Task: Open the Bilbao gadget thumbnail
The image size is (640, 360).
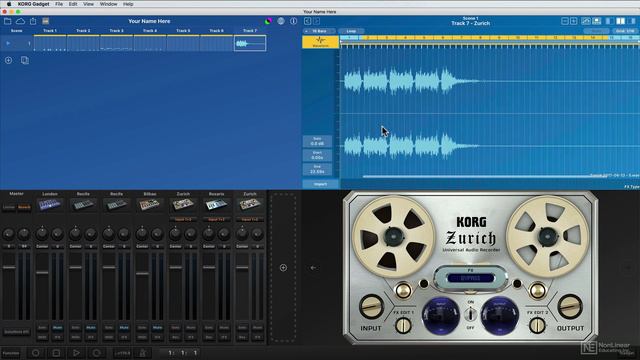Action: pyautogui.click(x=150, y=204)
